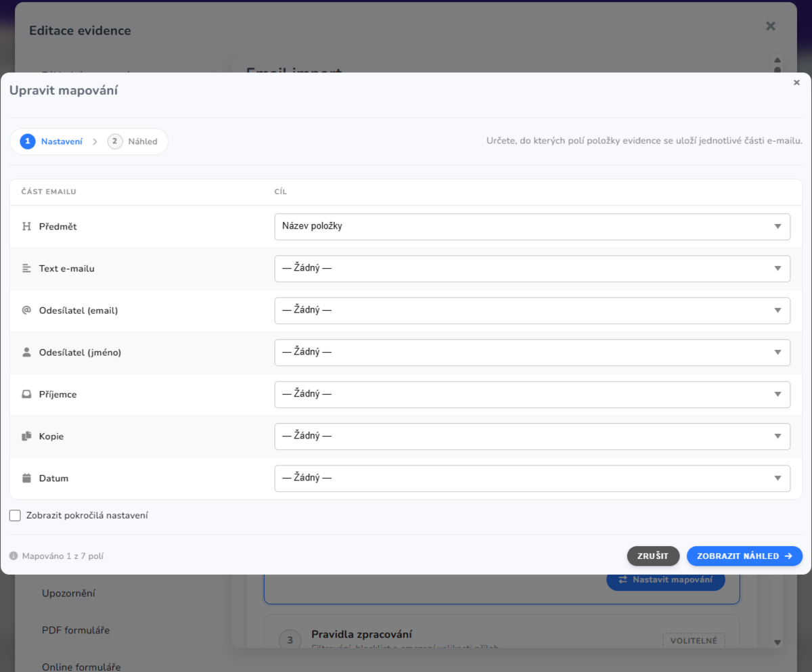Screen dimensions: 812x672
Task: Click the Volitelné badge in background window
Action: pyautogui.click(x=694, y=640)
